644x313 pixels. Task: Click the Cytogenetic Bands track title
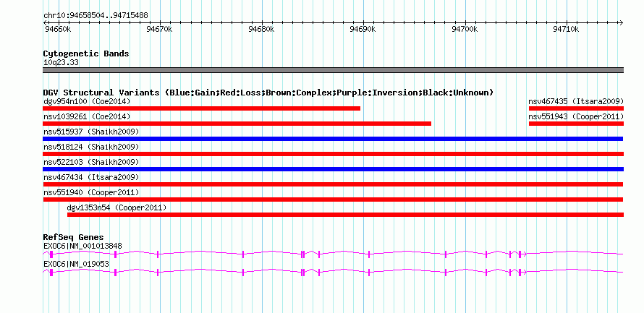point(86,53)
